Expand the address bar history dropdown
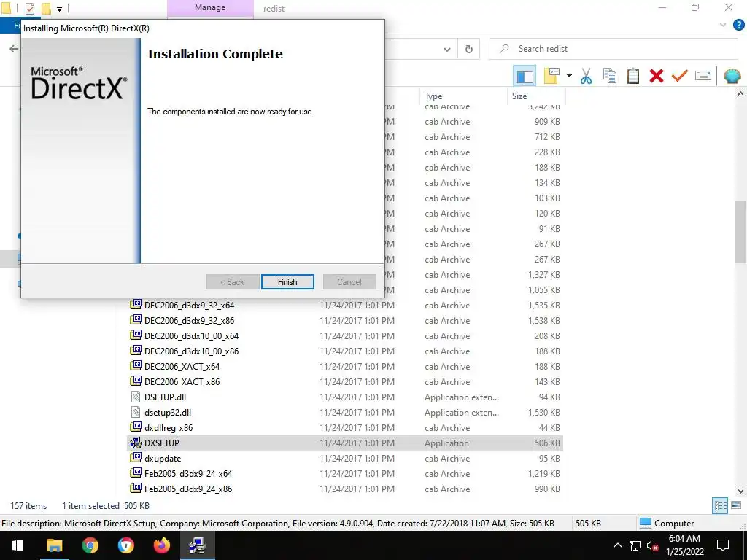 click(447, 49)
